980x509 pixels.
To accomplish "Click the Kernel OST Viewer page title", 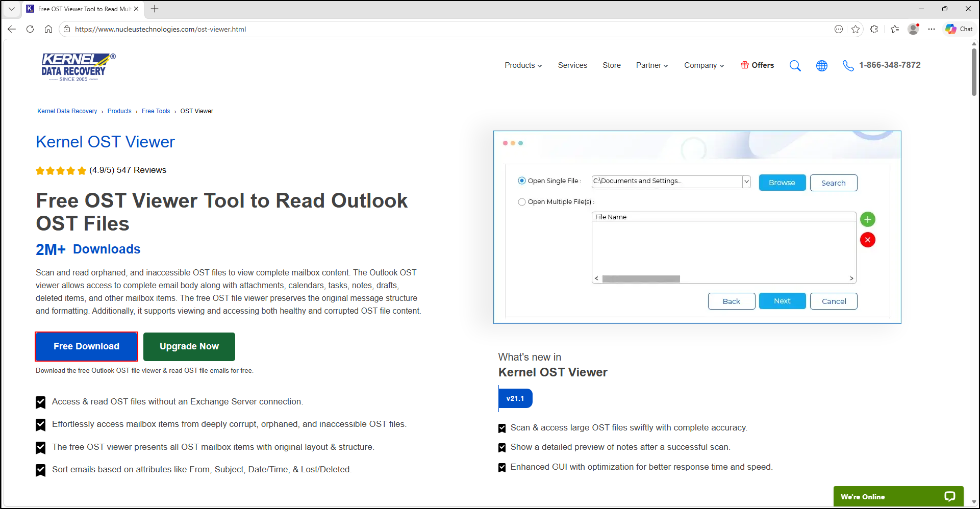I will click(105, 142).
